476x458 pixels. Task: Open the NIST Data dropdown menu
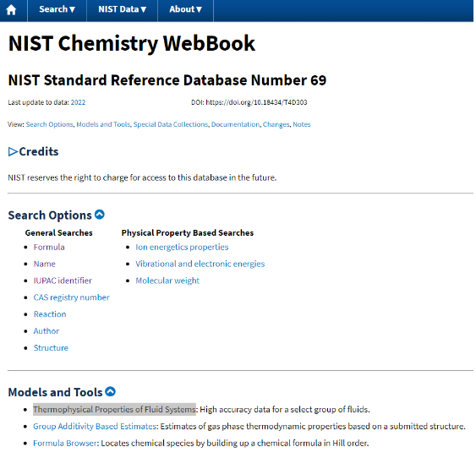tap(122, 9)
